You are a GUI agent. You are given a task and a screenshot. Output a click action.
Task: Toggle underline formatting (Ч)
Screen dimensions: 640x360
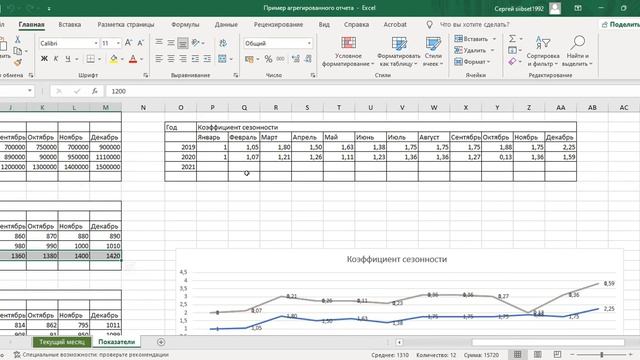[x=68, y=59]
